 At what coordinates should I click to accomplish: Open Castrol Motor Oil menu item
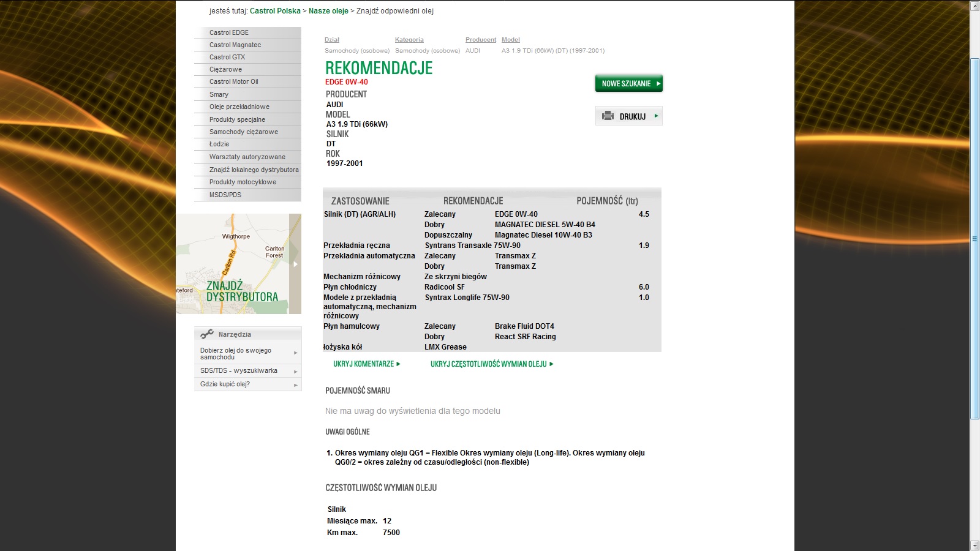pos(247,81)
